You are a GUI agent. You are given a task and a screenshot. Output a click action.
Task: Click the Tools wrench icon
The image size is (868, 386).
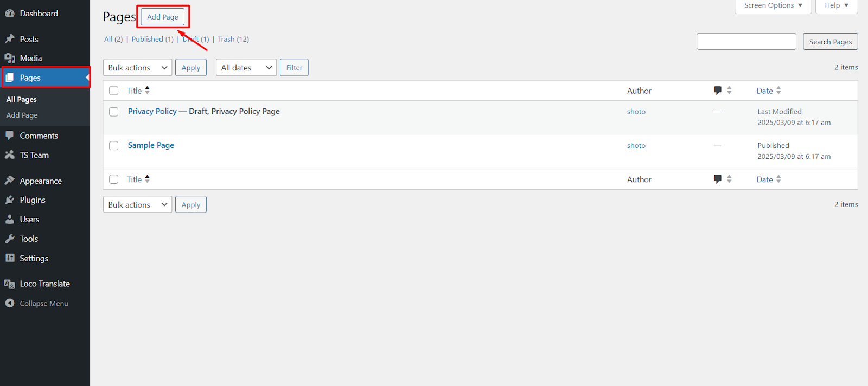point(10,239)
